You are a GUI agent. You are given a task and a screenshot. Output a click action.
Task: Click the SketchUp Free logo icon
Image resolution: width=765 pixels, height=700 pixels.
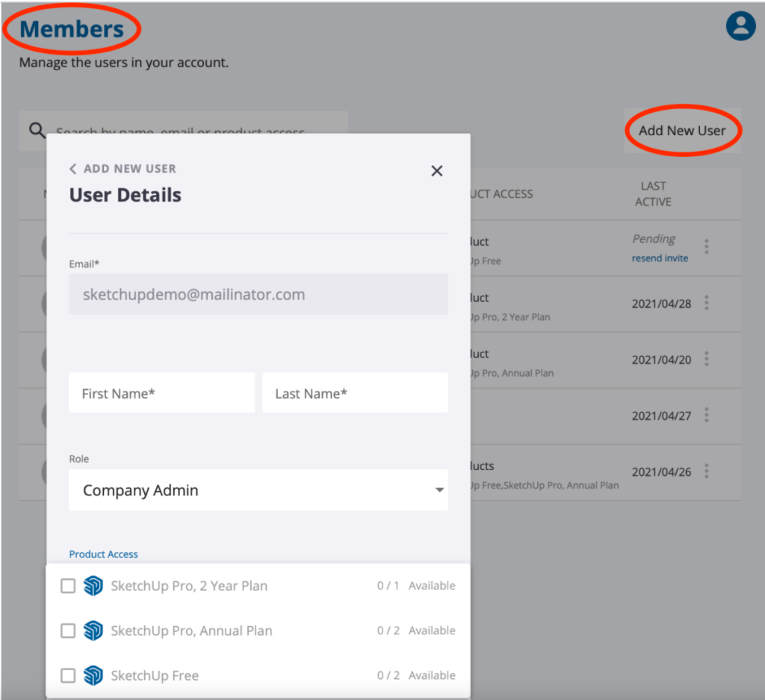[x=93, y=675]
